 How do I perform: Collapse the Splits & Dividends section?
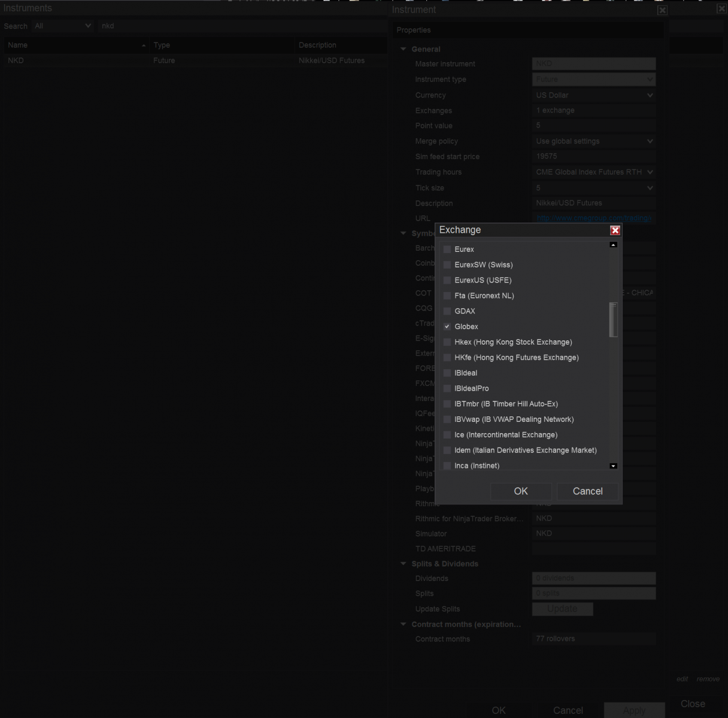[x=403, y=564]
